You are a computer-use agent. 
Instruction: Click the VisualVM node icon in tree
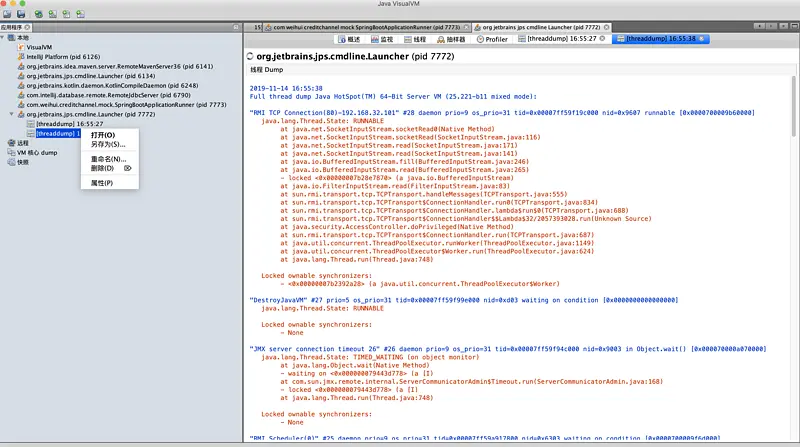21,47
